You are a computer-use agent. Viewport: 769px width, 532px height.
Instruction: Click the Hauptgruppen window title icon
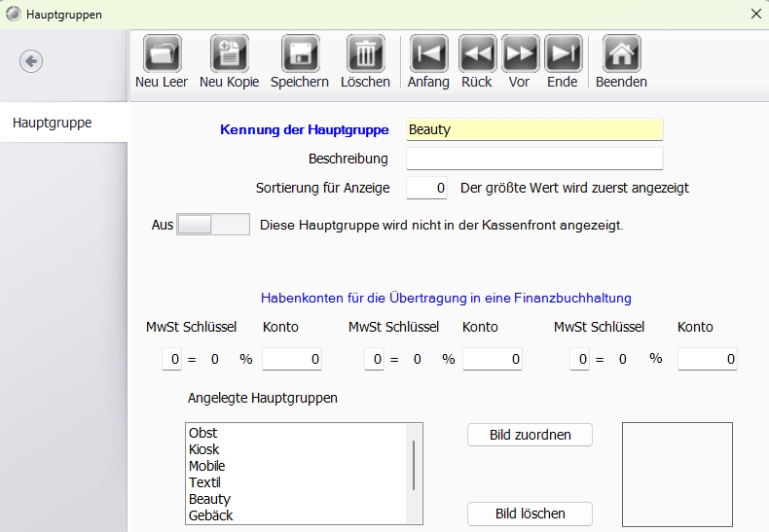tap(14, 14)
